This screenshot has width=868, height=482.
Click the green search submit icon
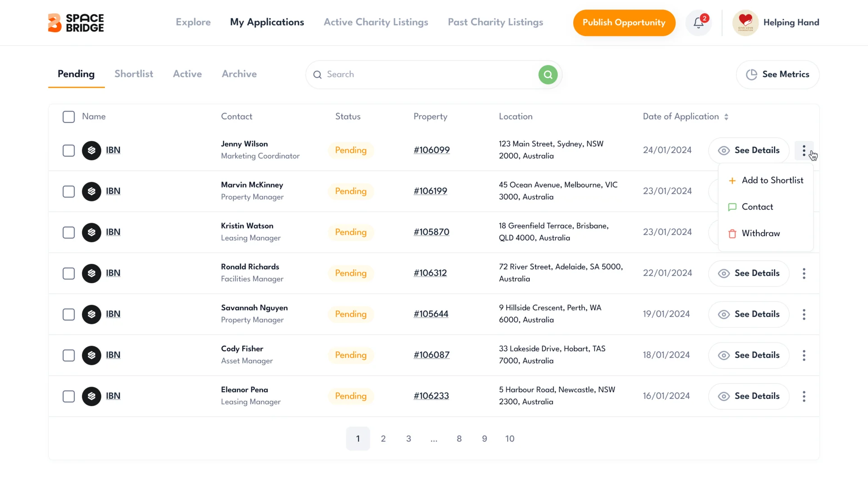point(548,75)
